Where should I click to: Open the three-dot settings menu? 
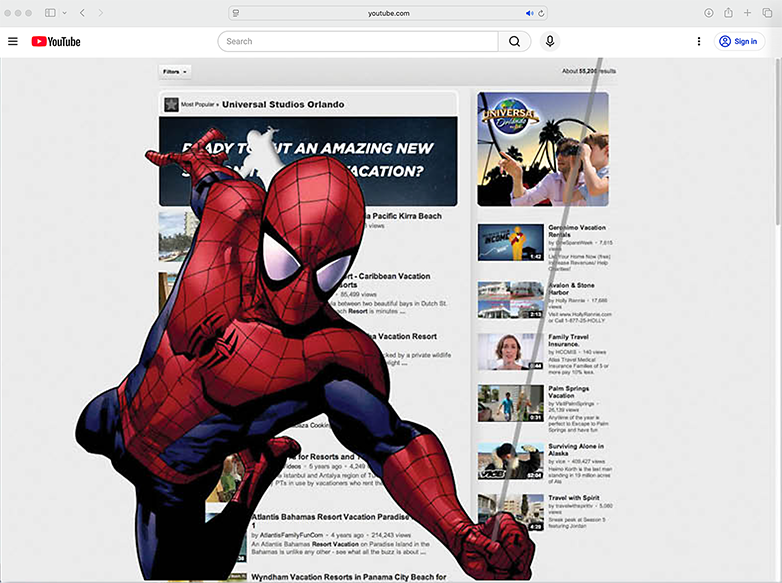click(698, 41)
